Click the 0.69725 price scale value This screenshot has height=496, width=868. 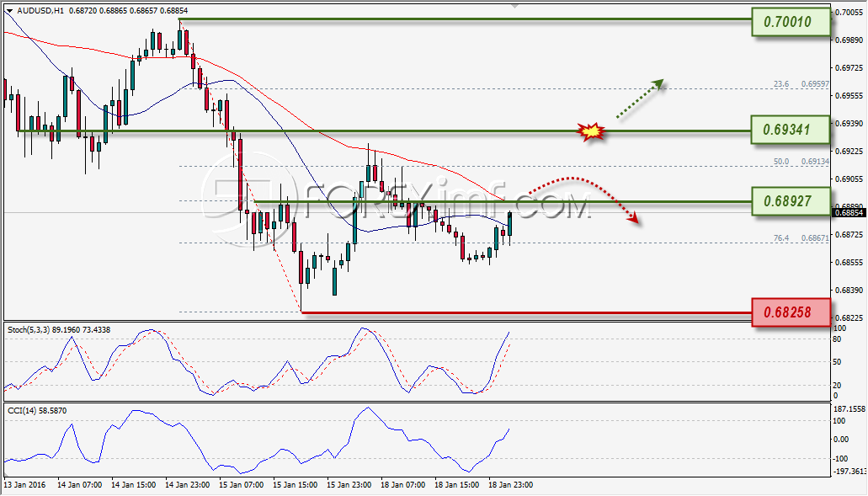pyautogui.click(x=849, y=67)
